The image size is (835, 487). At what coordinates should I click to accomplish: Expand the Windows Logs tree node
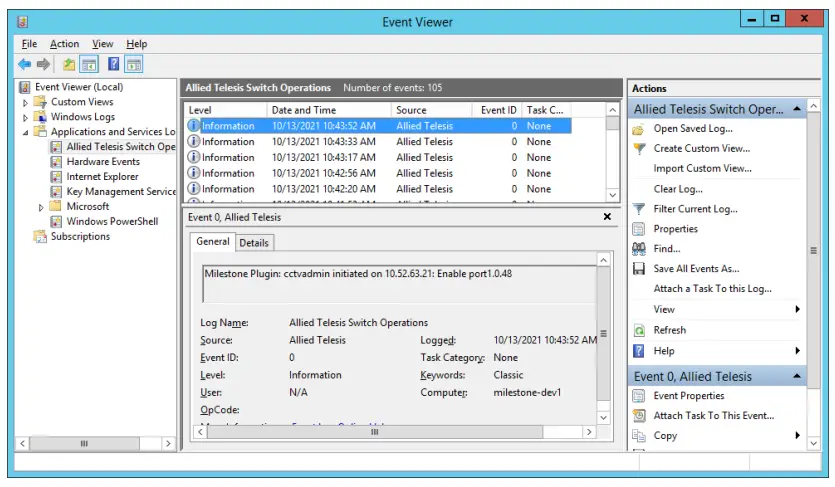click(27, 117)
